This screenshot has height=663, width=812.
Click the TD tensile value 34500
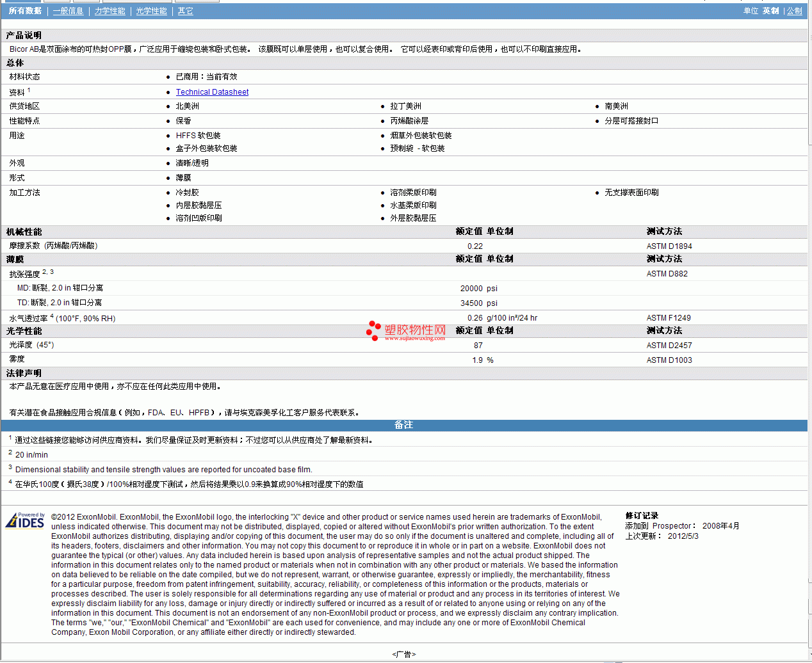click(472, 303)
